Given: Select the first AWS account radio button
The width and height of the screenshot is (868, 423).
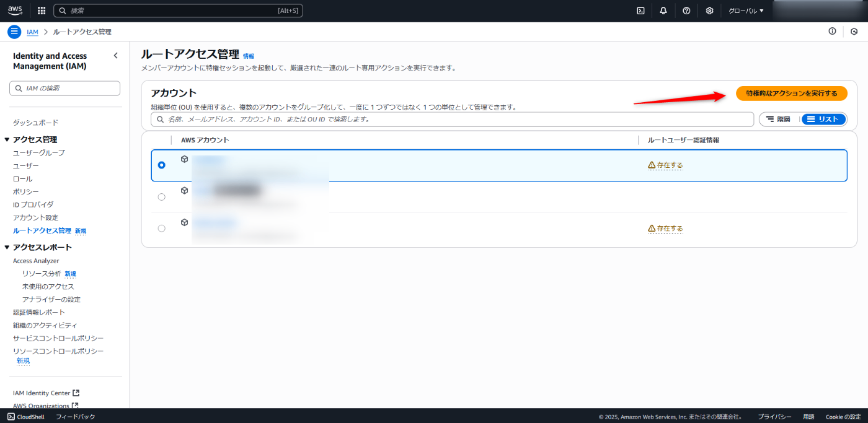Looking at the screenshot, I should point(162,165).
